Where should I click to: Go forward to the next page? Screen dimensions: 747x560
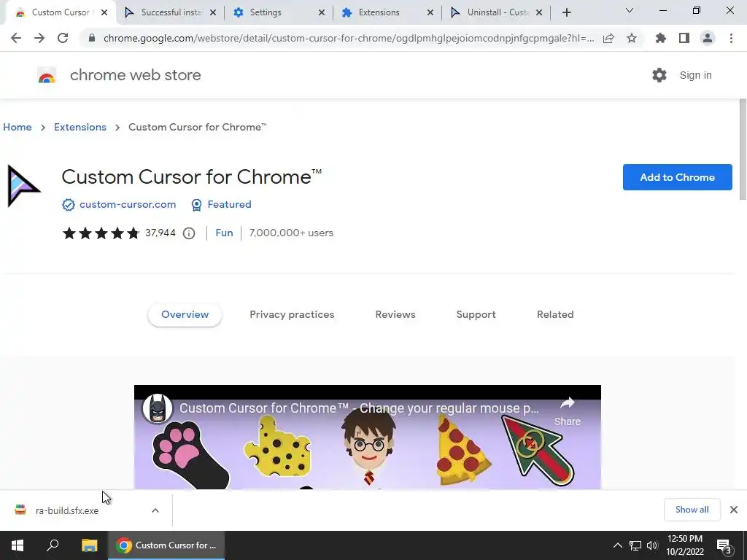click(39, 38)
